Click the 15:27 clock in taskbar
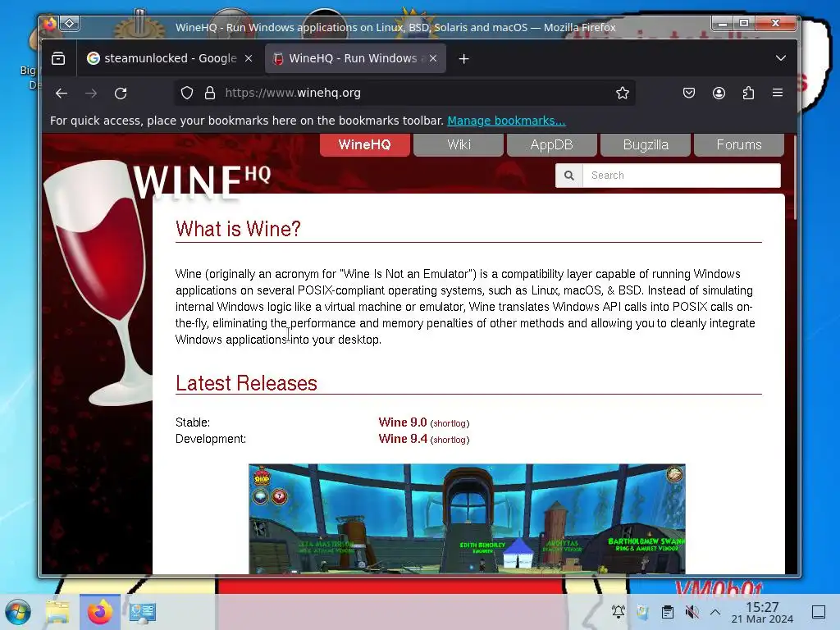 762,607
